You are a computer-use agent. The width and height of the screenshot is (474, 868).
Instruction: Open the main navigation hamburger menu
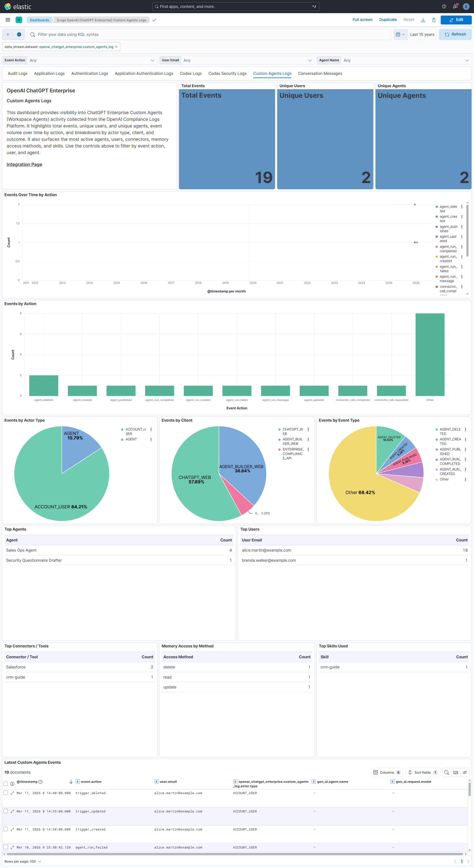8,20
